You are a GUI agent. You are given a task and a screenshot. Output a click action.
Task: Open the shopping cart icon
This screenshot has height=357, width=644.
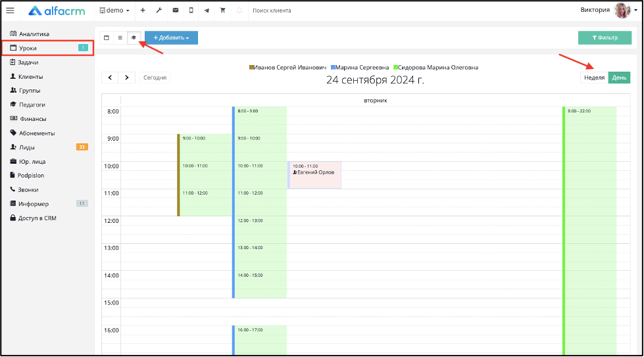tap(222, 11)
